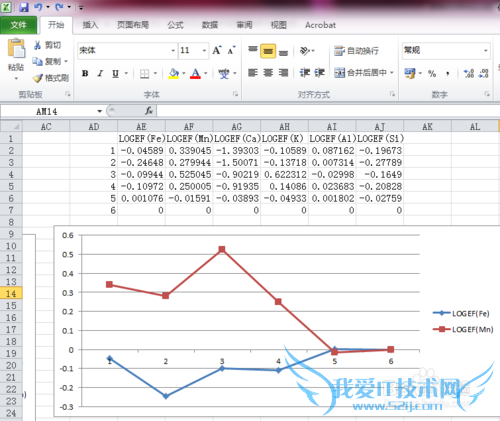Screen dimensions: 500x421
Task: Align text left
Action: (x=253, y=73)
